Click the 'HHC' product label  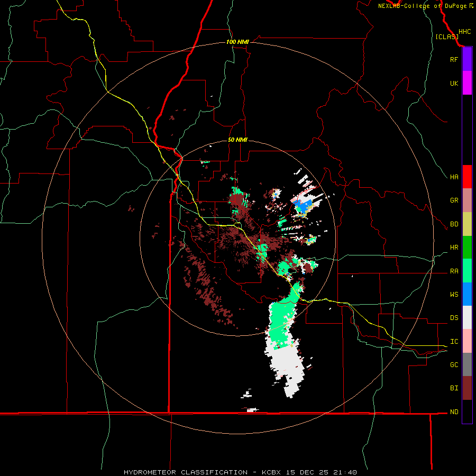point(464,32)
